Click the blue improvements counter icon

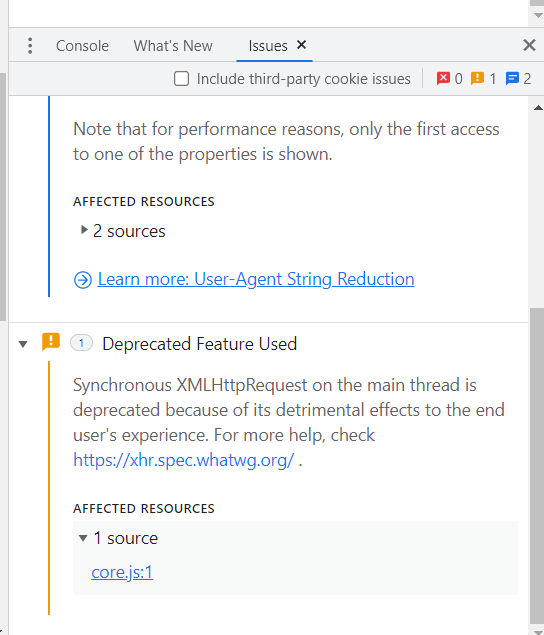[x=512, y=78]
